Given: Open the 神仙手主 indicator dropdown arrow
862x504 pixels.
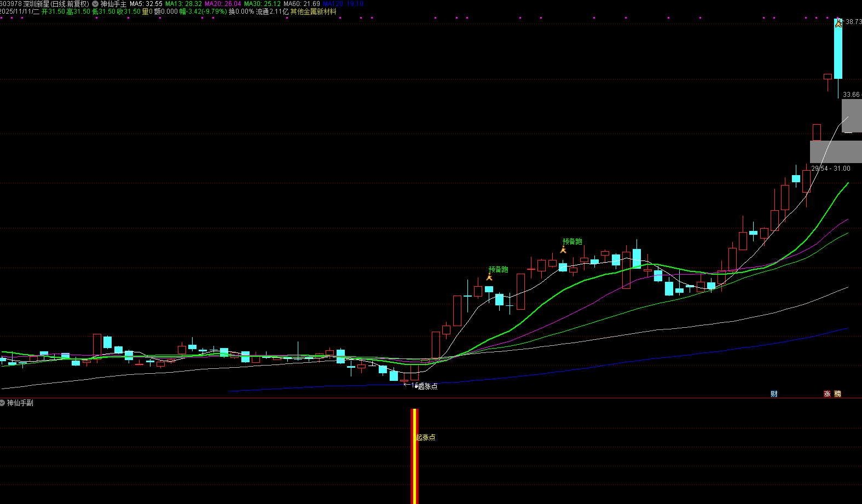Looking at the screenshot, I should click(95, 4).
